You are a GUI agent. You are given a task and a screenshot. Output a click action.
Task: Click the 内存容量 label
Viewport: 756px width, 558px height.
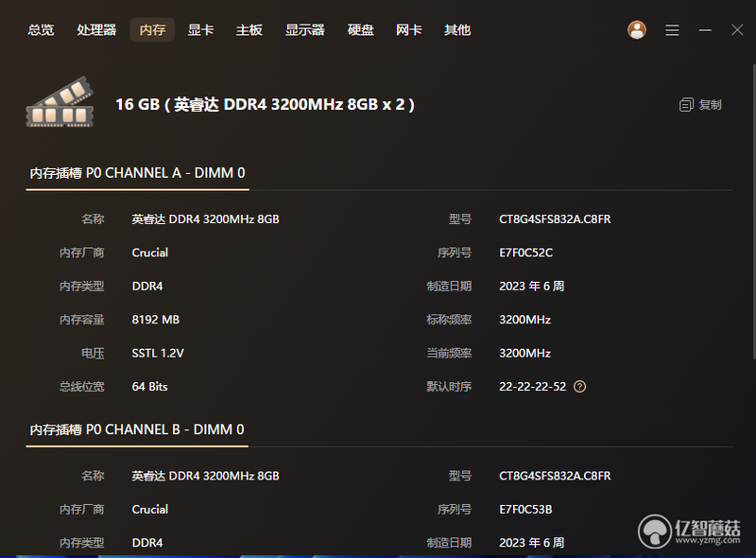point(82,320)
